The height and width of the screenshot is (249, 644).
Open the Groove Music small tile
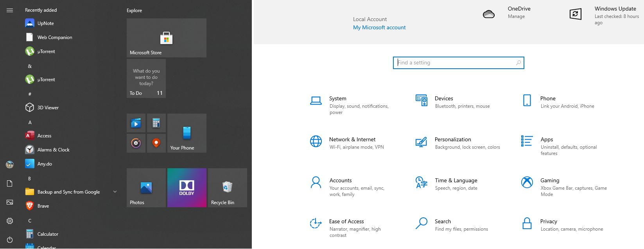tap(136, 143)
